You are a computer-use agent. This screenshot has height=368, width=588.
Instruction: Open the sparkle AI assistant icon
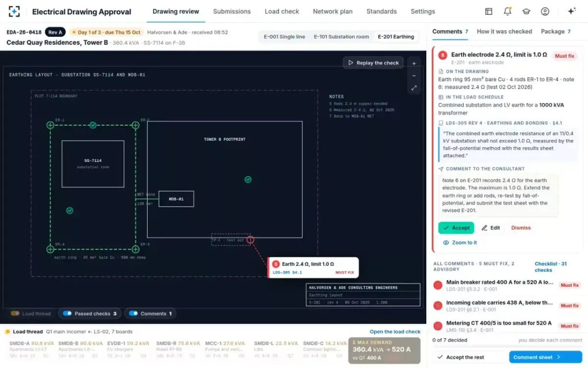click(x=571, y=11)
